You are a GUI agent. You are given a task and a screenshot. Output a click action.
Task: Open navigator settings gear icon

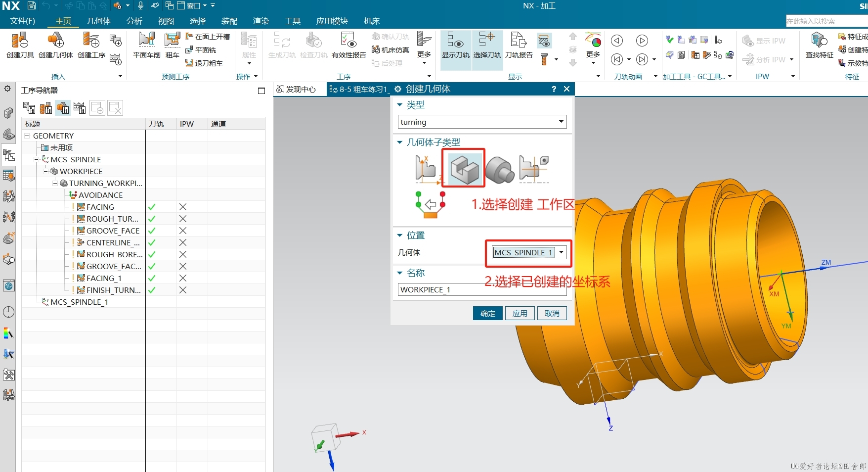point(7,89)
